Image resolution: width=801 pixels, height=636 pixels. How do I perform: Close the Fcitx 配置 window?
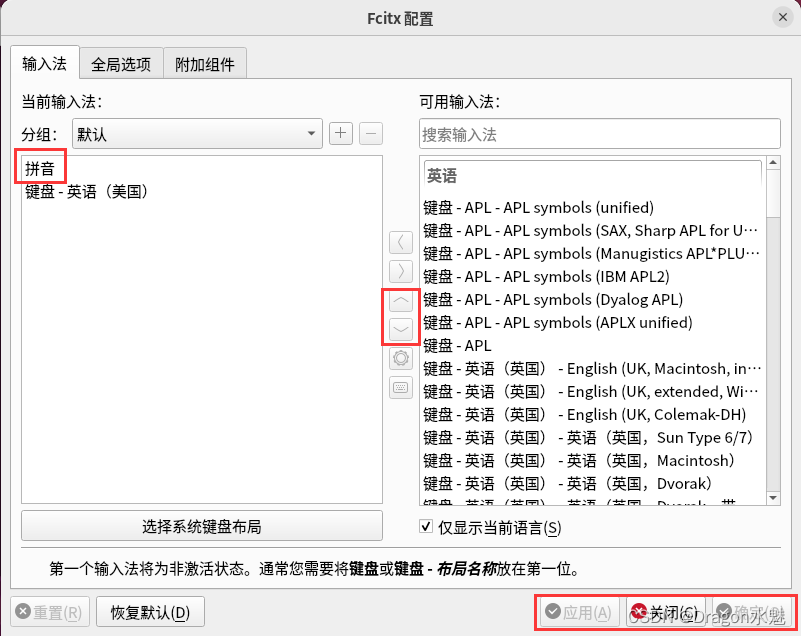pyautogui.click(x=783, y=17)
